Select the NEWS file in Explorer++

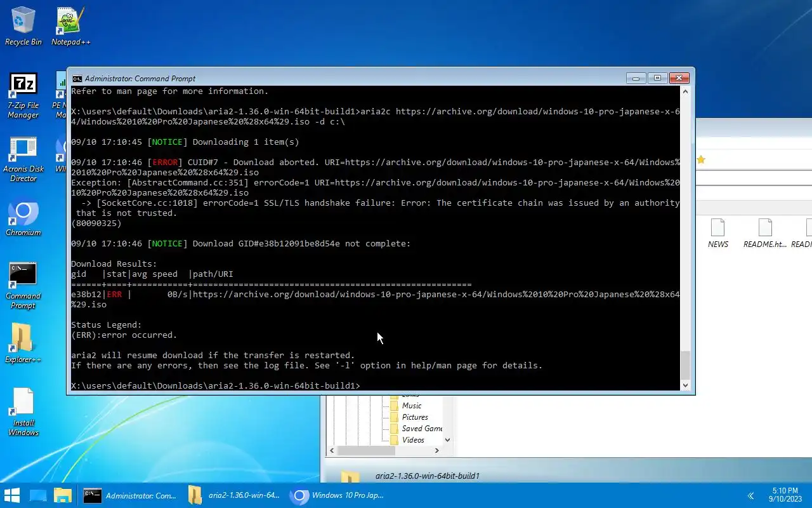[x=718, y=233]
